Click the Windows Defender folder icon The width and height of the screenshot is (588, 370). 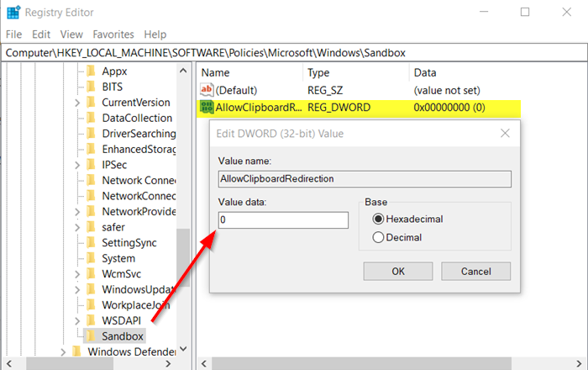(x=77, y=351)
